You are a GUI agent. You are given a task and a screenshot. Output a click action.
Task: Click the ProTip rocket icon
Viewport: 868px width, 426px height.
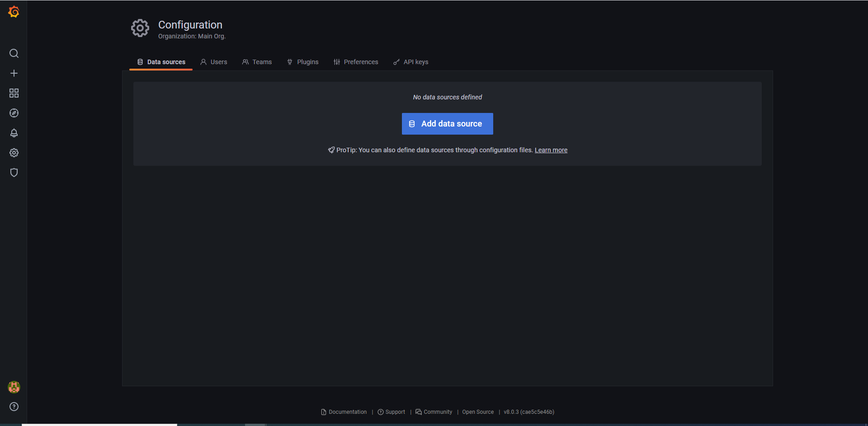pos(331,150)
